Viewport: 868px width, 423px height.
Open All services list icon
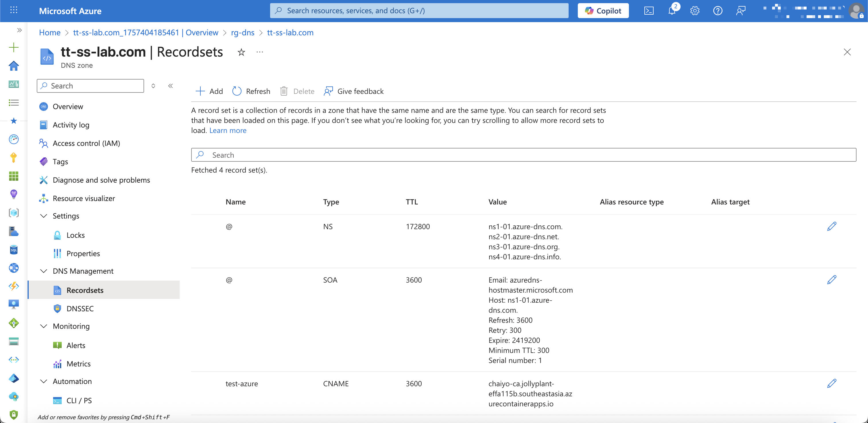pyautogui.click(x=13, y=103)
